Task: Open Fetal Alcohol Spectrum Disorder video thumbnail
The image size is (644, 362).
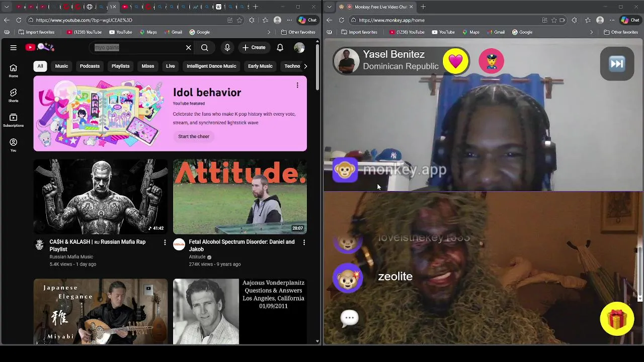Action: [240, 197]
